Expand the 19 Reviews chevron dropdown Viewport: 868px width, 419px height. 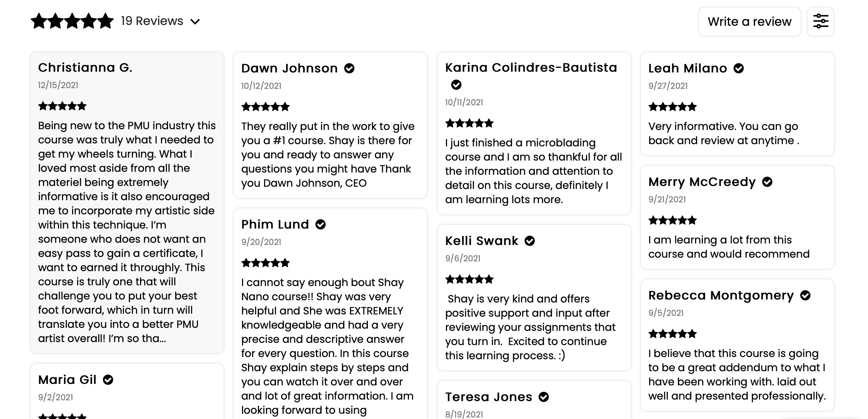(x=195, y=22)
